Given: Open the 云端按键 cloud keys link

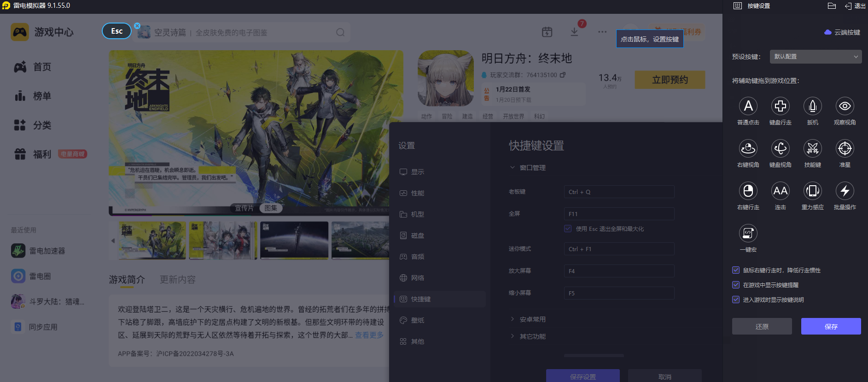Looking at the screenshot, I should (x=843, y=32).
